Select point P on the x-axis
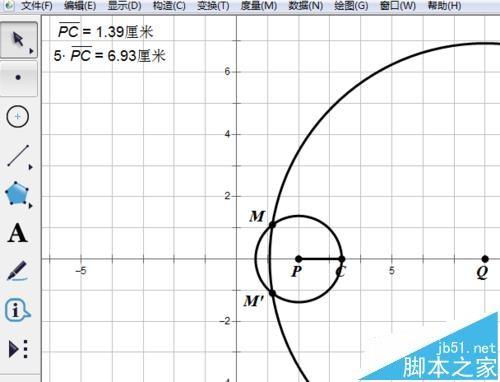500x382 pixels. [299, 259]
